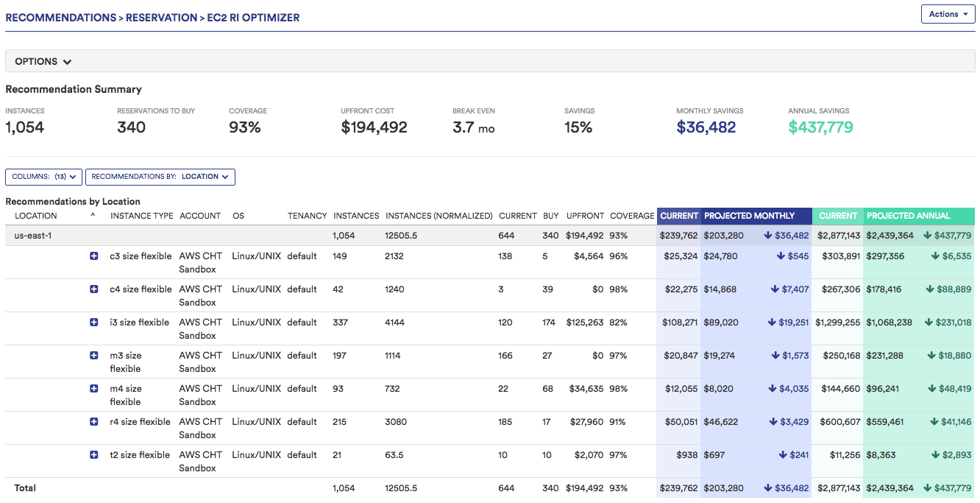
Task: Expand the i3 size flexible row
Action: (x=93, y=322)
